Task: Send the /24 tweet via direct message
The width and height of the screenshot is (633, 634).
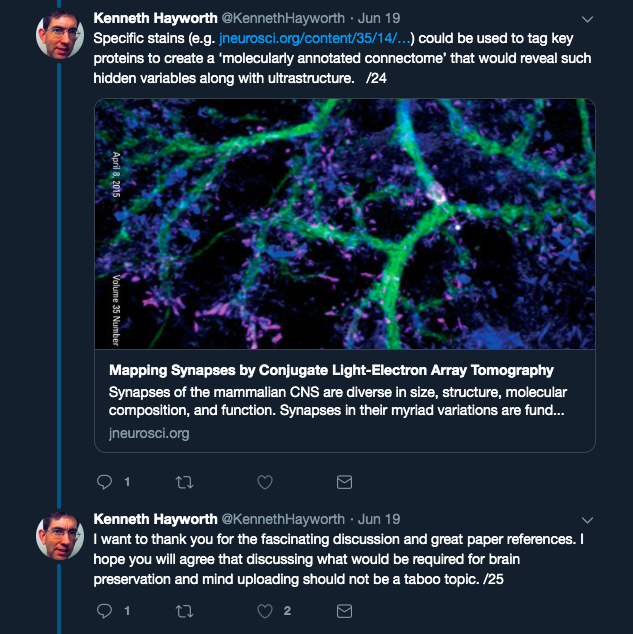Action: [x=344, y=482]
